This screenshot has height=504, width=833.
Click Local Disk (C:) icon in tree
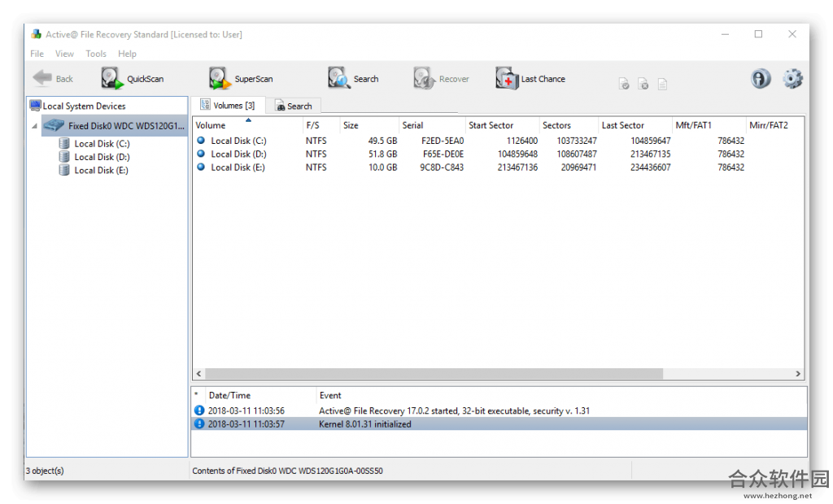click(x=64, y=143)
